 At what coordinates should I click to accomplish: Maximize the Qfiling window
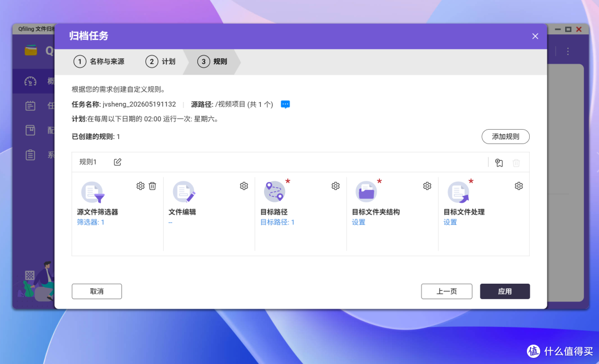coord(568,29)
